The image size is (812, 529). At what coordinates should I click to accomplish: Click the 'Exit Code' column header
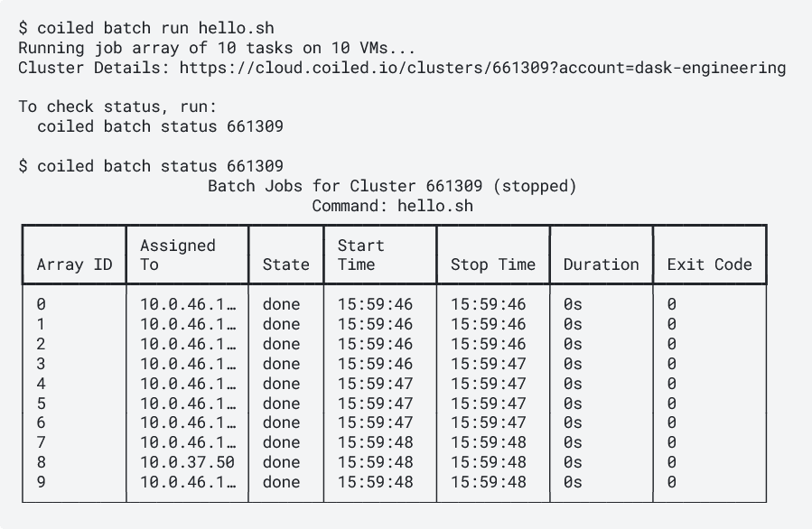709,264
